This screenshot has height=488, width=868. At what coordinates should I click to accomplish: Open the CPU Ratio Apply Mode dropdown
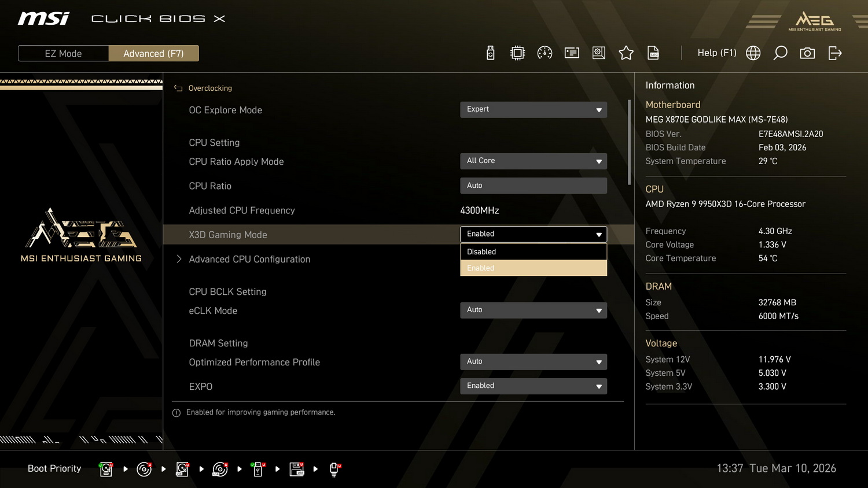pyautogui.click(x=533, y=161)
